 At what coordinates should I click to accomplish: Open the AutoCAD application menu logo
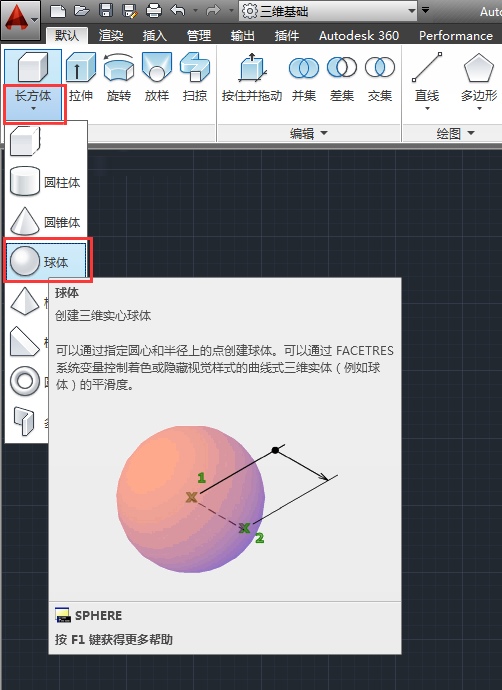pyautogui.click(x=20, y=20)
